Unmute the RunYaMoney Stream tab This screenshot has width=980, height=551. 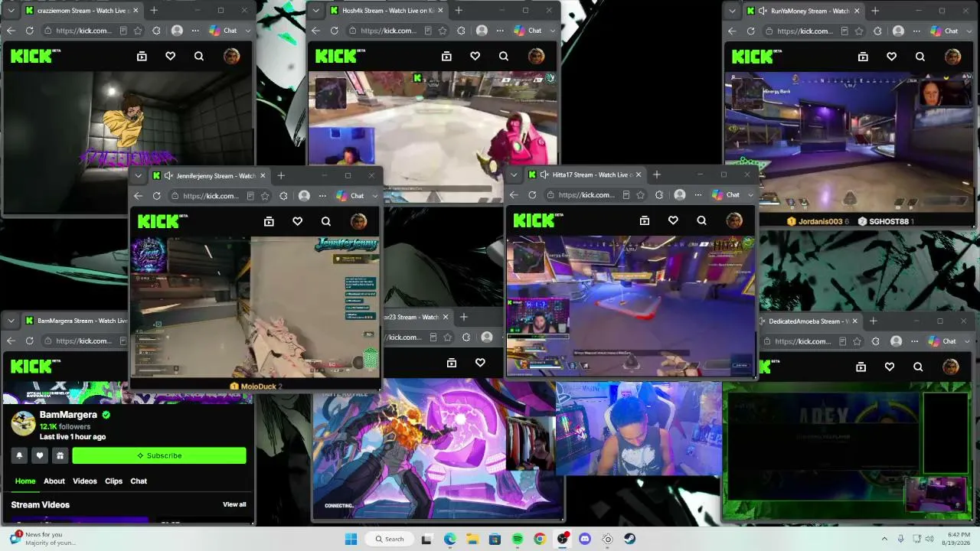point(763,11)
